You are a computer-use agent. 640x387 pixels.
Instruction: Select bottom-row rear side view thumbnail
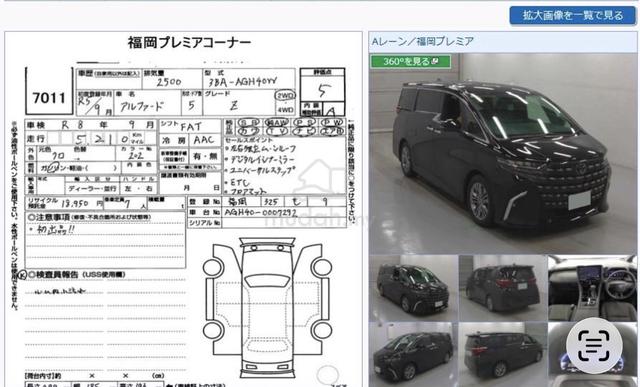click(503, 355)
